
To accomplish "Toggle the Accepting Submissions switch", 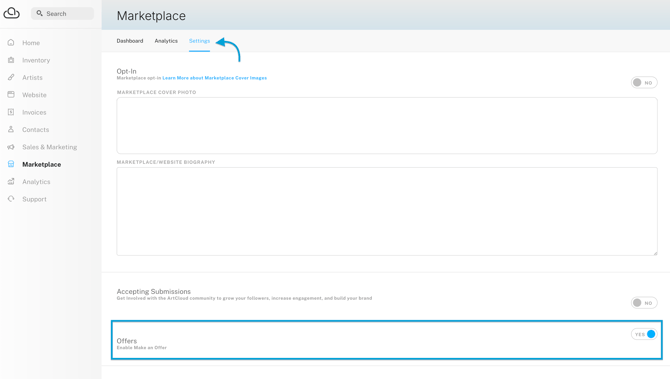I will tap(644, 303).
